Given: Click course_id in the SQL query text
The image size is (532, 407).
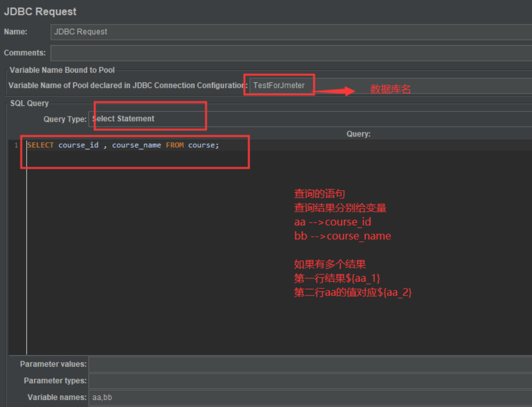Looking at the screenshot, I should click(x=78, y=145).
